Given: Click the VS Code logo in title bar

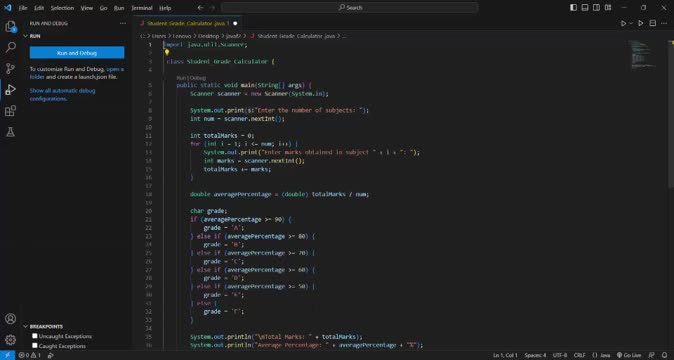Looking at the screenshot, I should coord(8,8).
